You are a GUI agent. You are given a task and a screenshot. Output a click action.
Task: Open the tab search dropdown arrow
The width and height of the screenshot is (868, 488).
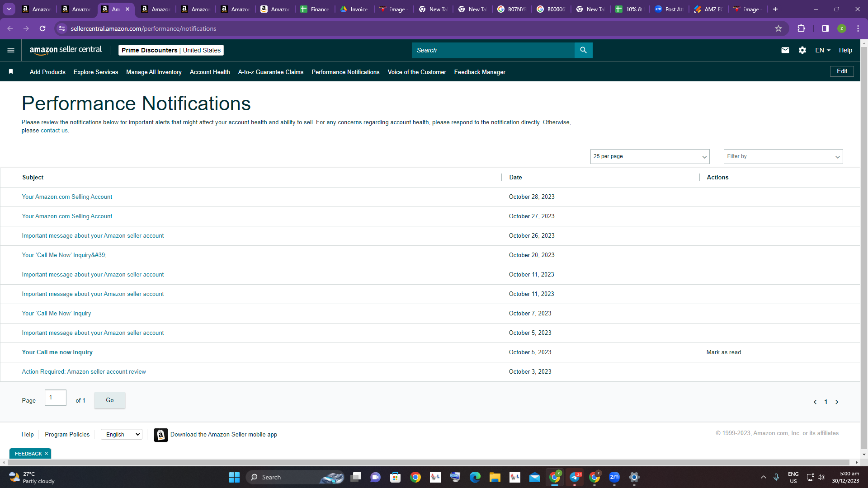point(9,9)
